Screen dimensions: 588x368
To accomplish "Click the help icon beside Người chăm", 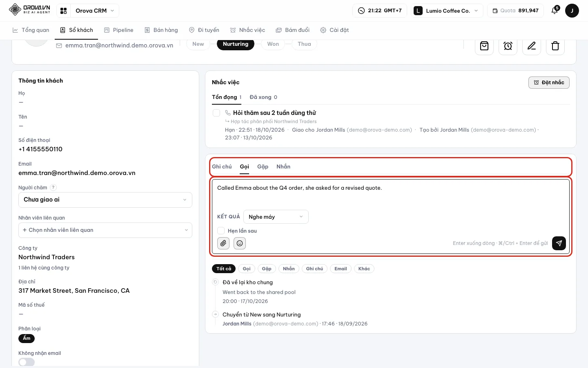I will [x=53, y=188].
